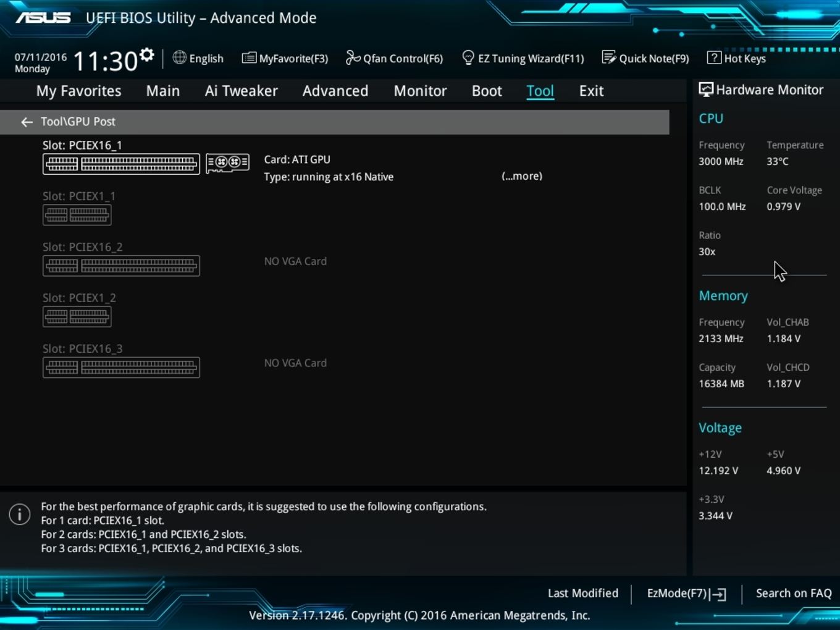This screenshot has width=840, height=630.
Task: Click 'NO VGA Card' beside PCIEX16_2
Action: tap(295, 261)
